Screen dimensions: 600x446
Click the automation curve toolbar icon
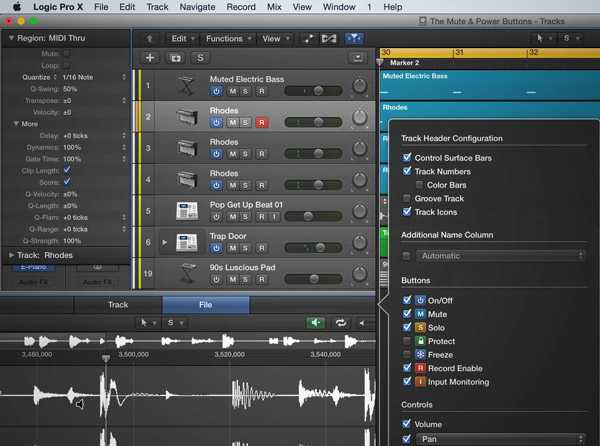coord(308,39)
